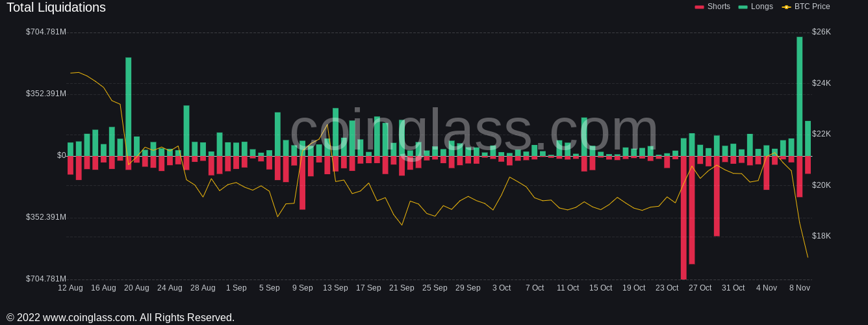The height and width of the screenshot is (325, 868).
Task: Click the long red shorts bar near 9 Sep
Action: pos(303,183)
